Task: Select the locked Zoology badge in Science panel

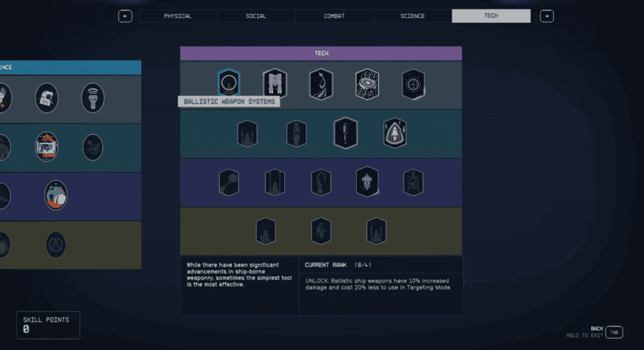Action: pyautogui.click(x=93, y=147)
